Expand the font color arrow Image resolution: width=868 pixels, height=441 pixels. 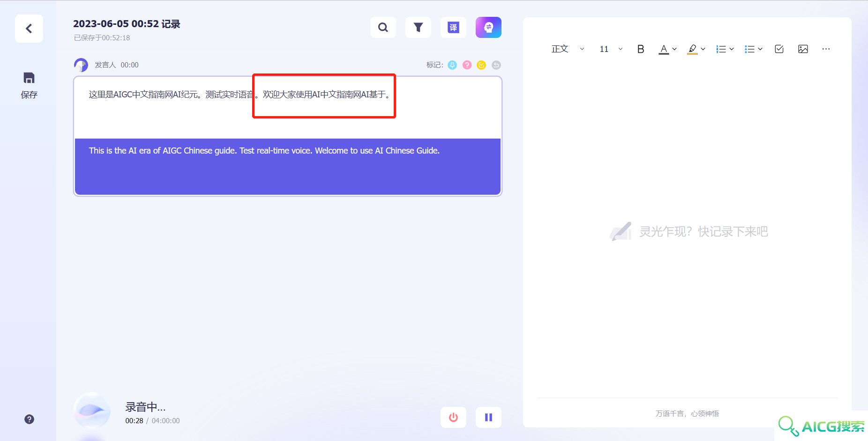[x=674, y=49]
